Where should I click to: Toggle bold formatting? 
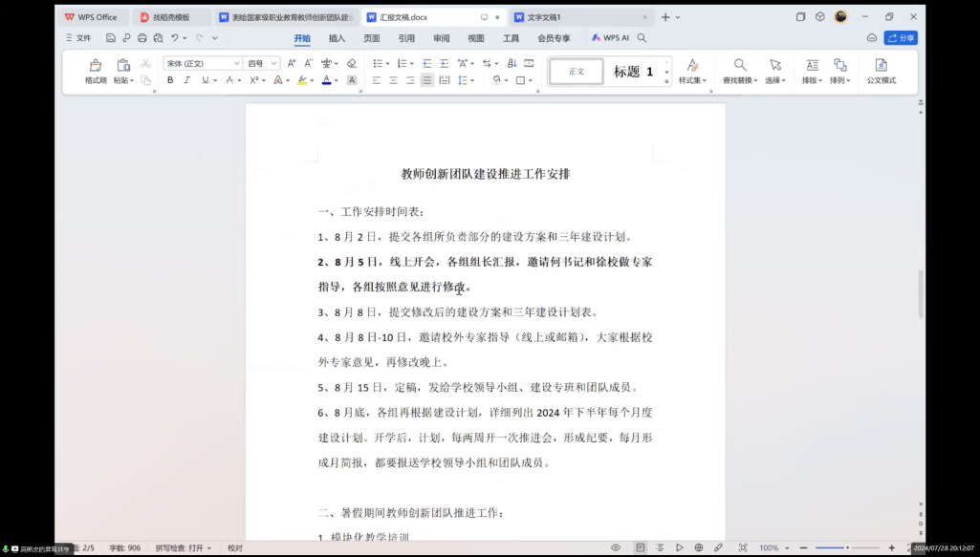(x=170, y=80)
